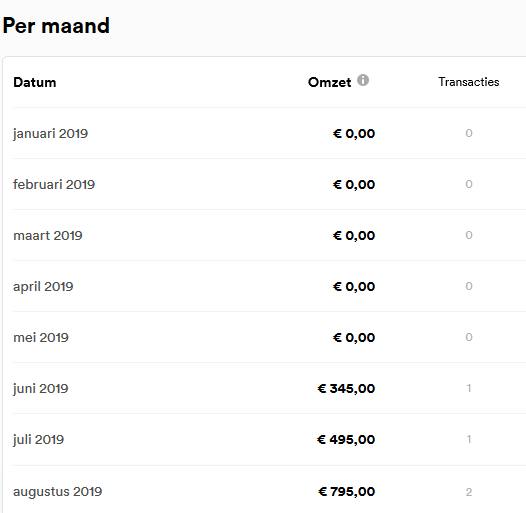Open the januari 2019 row
Screen dimensions: 526x513
pos(269,133)
